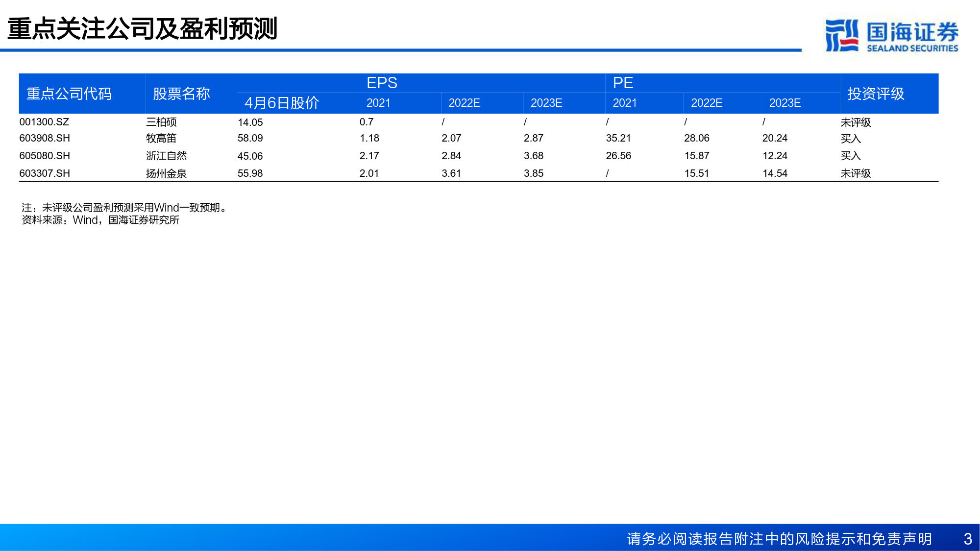
Task: Click the Sealand Securities logo
Action: click(892, 36)
